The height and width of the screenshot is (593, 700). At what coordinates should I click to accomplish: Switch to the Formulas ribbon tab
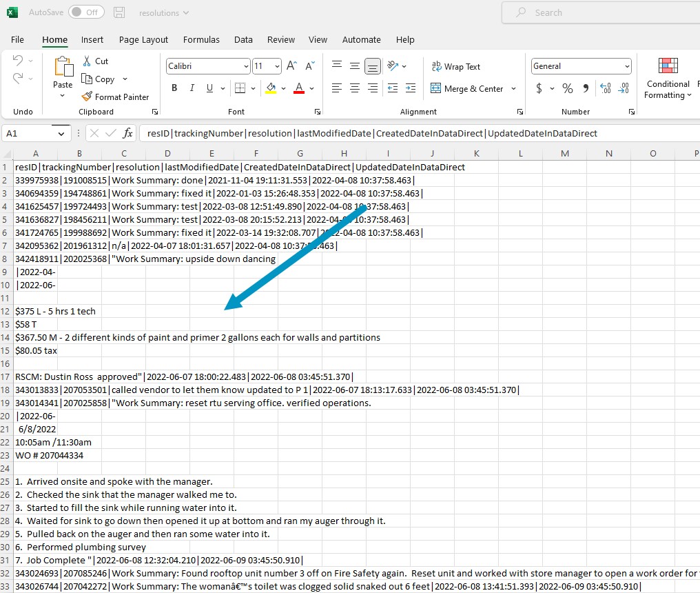pyautogui.click(x=201, y=39)
